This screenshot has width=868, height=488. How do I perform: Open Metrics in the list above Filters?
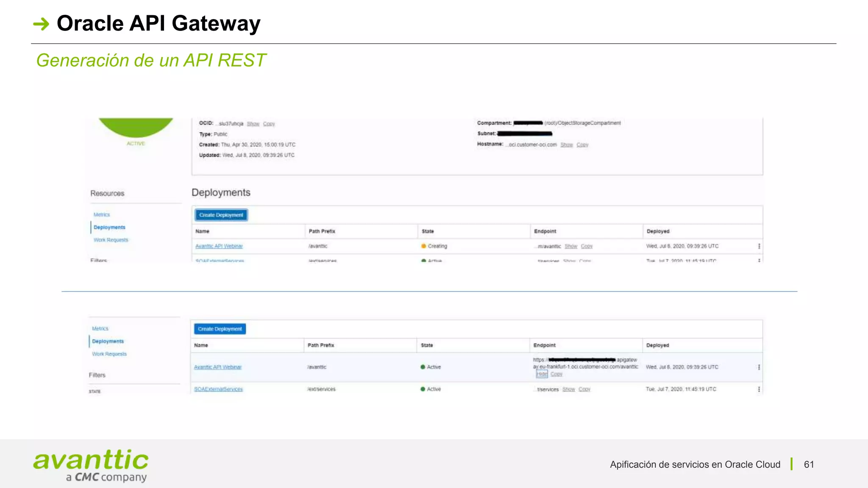(x=100, y=329)
